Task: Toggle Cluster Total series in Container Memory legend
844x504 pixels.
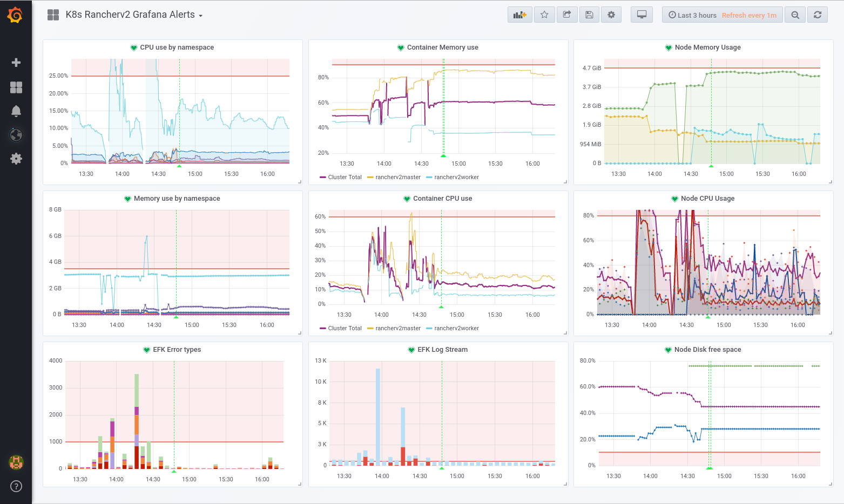Action: [345, 177]
